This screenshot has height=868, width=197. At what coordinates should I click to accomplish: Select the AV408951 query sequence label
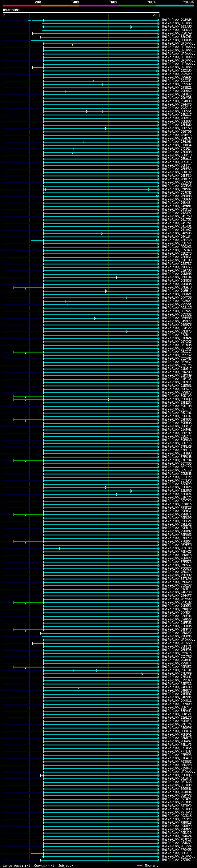click(11, 10)
